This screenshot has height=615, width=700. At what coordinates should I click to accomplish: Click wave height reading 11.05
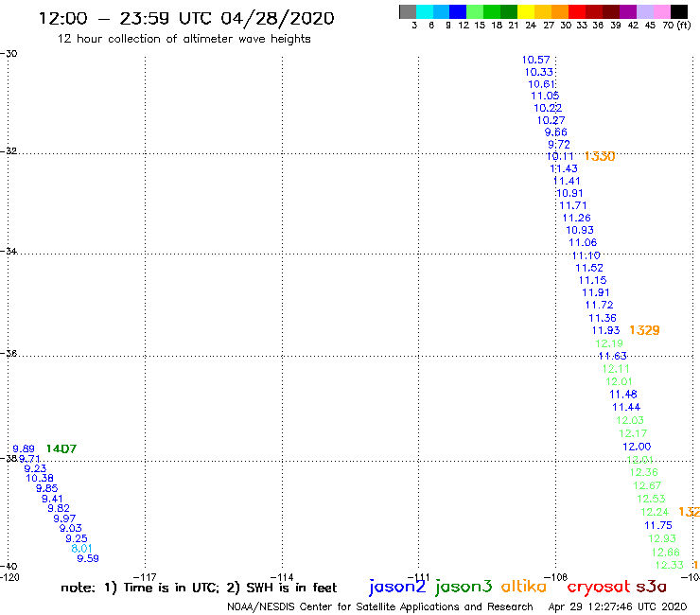(545, 96)
